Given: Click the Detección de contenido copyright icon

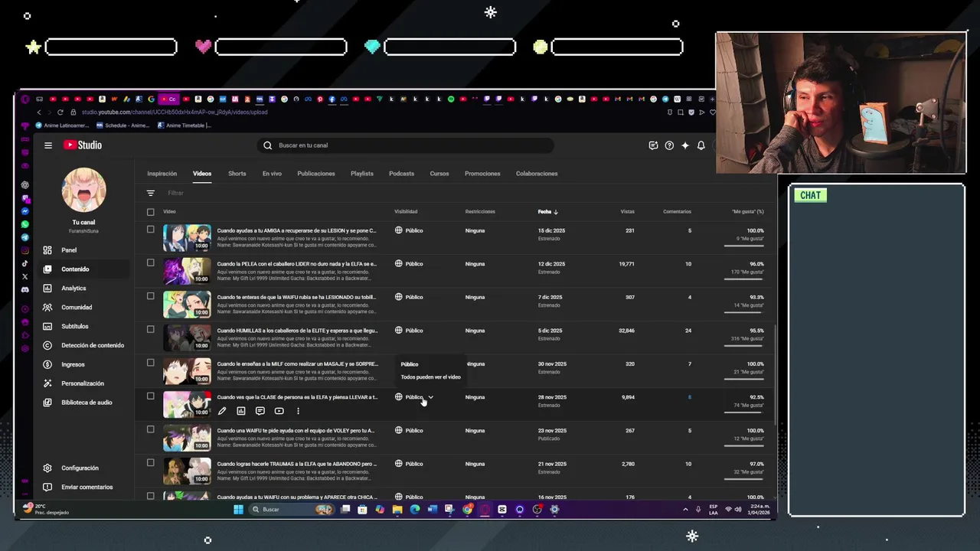Looking at the screenshot, I should pos(47,345).
